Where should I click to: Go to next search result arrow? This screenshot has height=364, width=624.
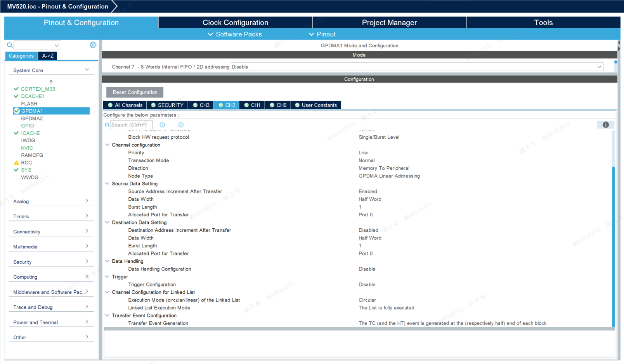181,125
